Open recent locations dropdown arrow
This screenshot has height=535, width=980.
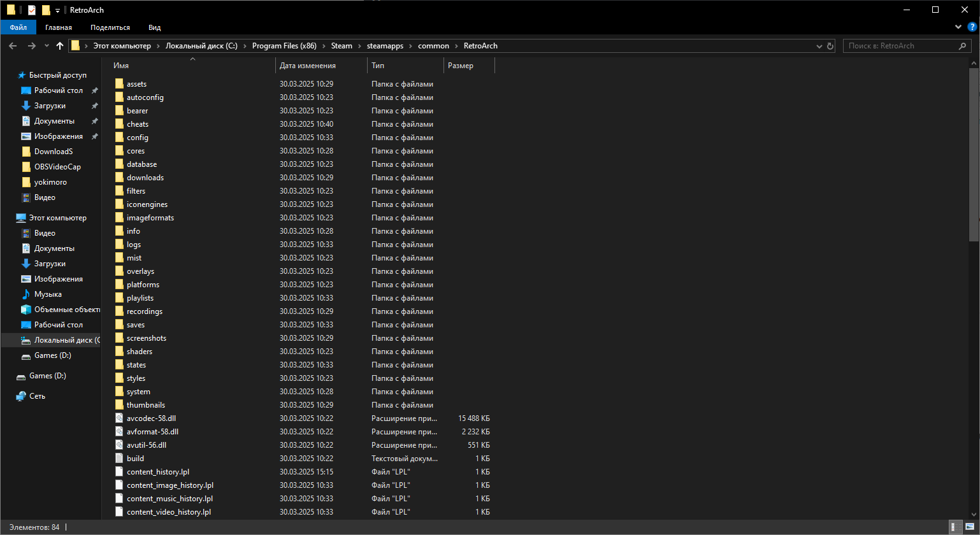tap(47, 46)
